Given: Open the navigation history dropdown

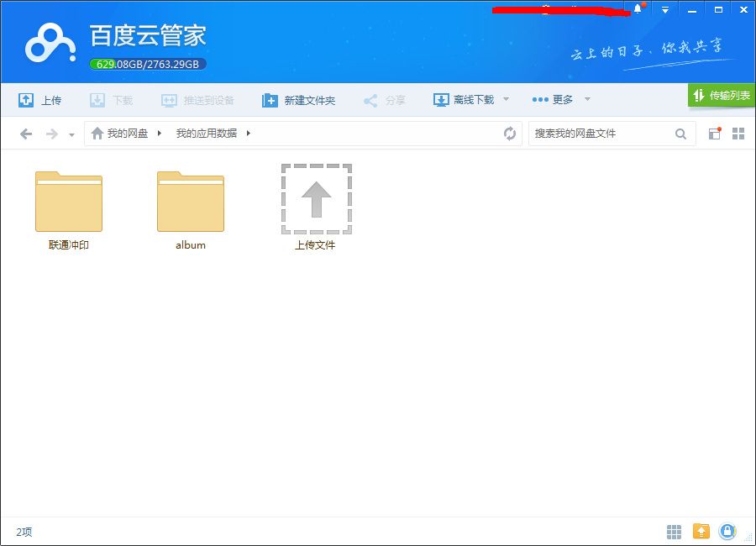Looking at the screenshot, I should (x=72, y=135).
